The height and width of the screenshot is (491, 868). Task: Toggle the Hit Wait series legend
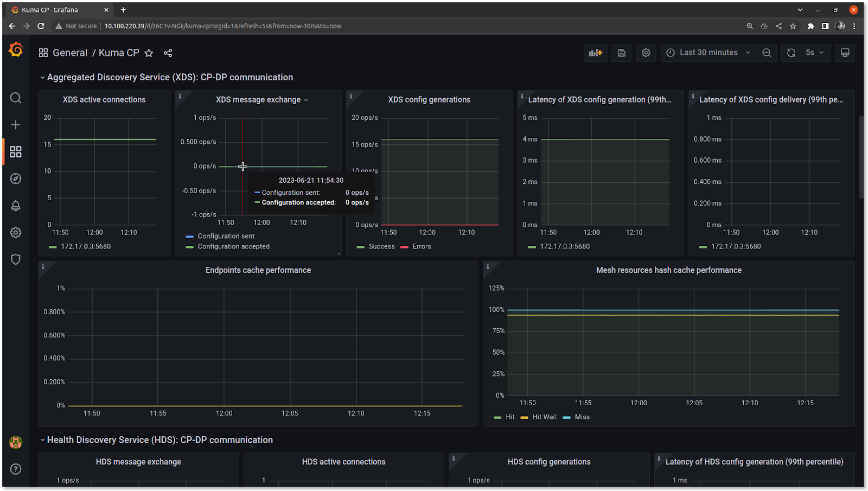544,417
